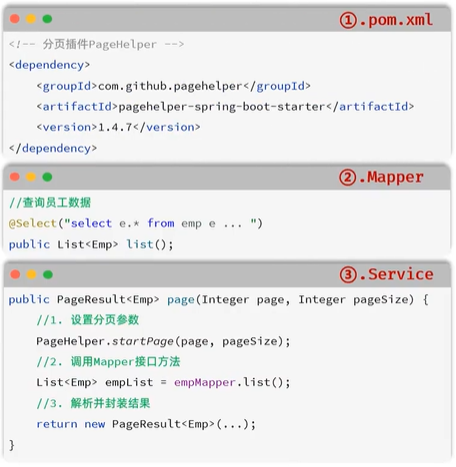Image resolution: width=456 pixels, height=467 pixels.
Task: Click the comment "//3. 解析并封装结果"
Action: [x=93, y=403]
